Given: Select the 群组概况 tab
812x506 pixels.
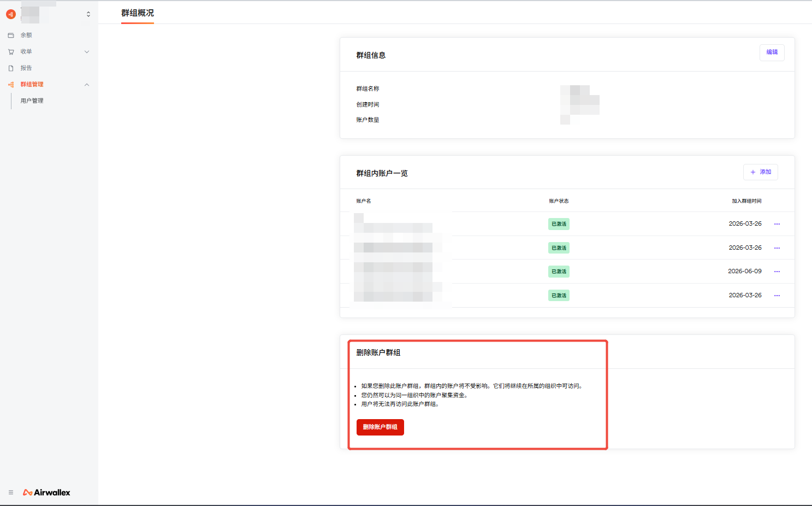Looking at the screenshot, I should point(138,13).
